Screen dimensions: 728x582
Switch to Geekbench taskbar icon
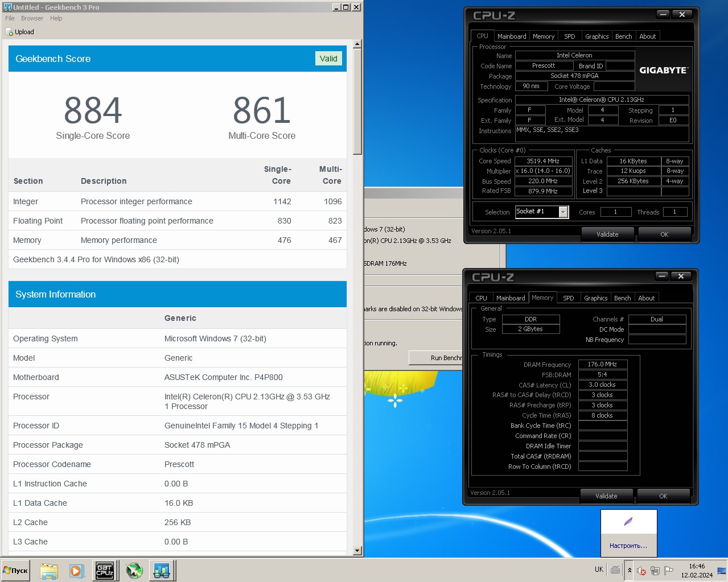click(162, 571)
